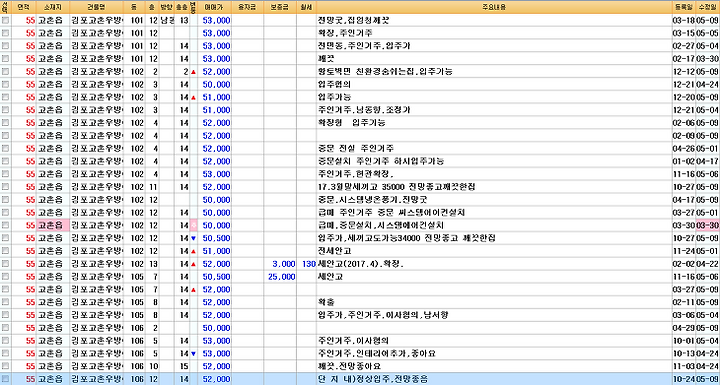Click the description 주인거주,이사협의 registered 10-01
Screen dimensions: 720x385
[354, 341]
